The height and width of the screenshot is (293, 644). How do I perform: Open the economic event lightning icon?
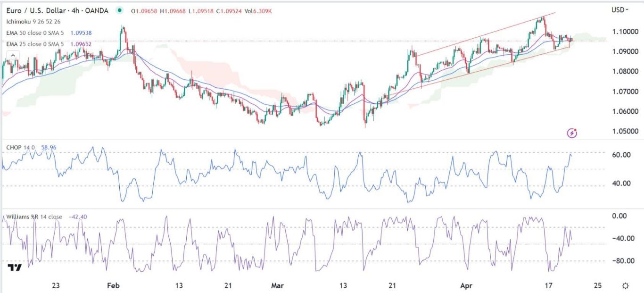pos(572,133)
